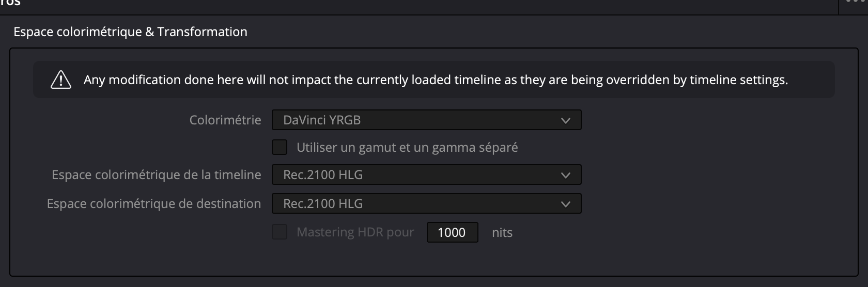Click the 'Espace colorimétrique de destination' label
The height and width of the screenshot is (287, 868).
click(x=154, y=204)
